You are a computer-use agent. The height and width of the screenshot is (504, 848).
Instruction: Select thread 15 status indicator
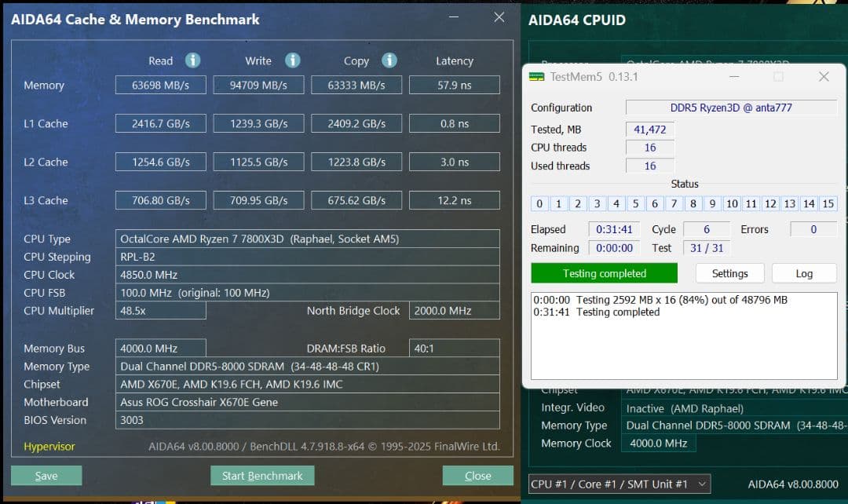click(x=828, y=203)
